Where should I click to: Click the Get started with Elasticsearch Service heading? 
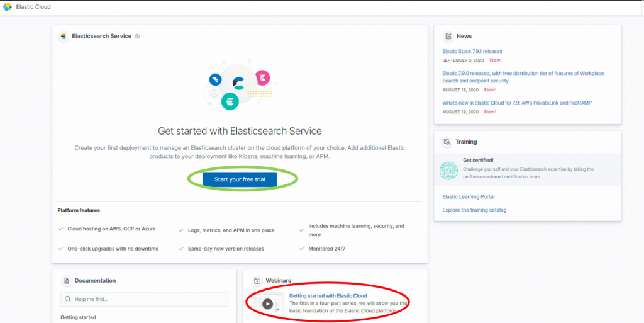[x=240, y=131]
